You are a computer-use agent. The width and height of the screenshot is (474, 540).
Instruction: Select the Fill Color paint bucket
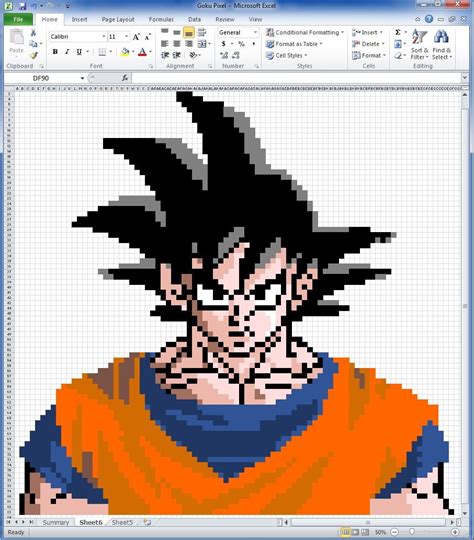tap(125, 52)
